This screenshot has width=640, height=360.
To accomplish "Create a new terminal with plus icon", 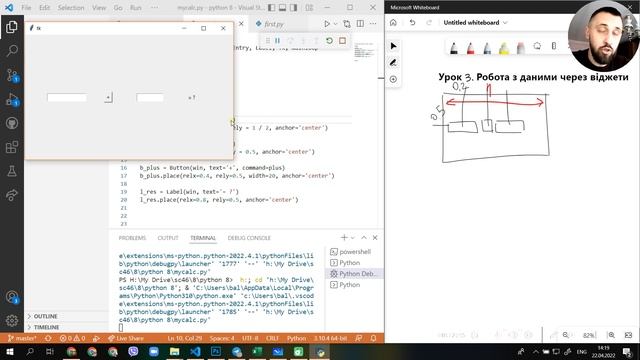I will [344, 238].
